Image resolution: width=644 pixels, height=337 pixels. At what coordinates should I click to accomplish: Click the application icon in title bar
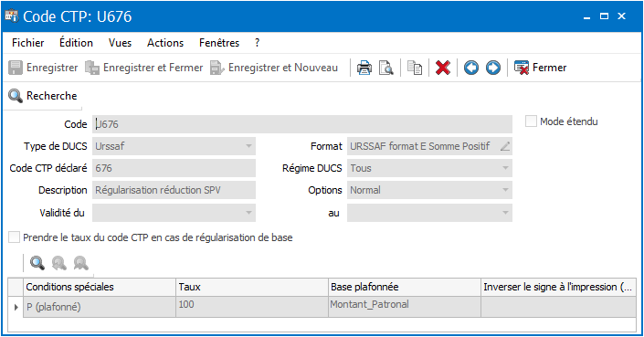(x=12, y=16)
